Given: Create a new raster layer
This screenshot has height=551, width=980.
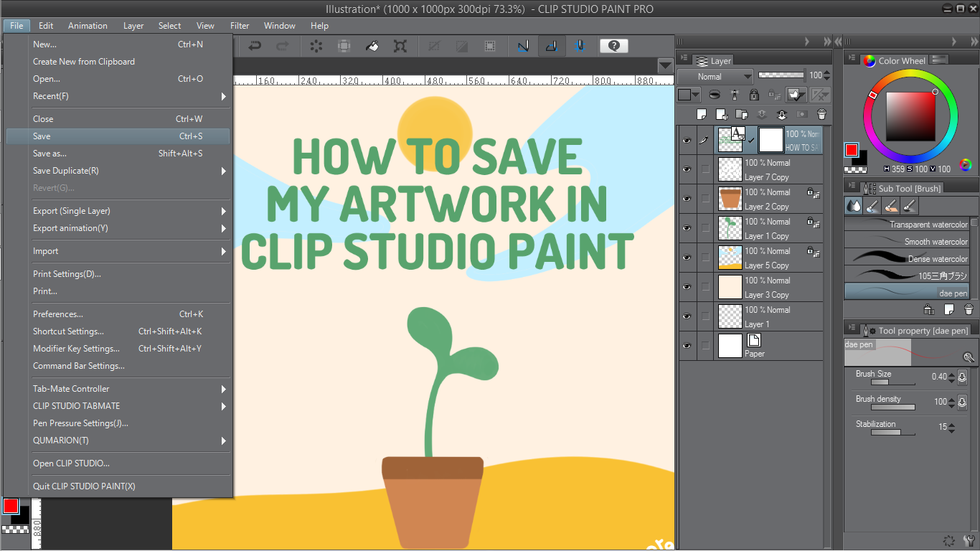Looking at the screenshot, I should (702, 114).
